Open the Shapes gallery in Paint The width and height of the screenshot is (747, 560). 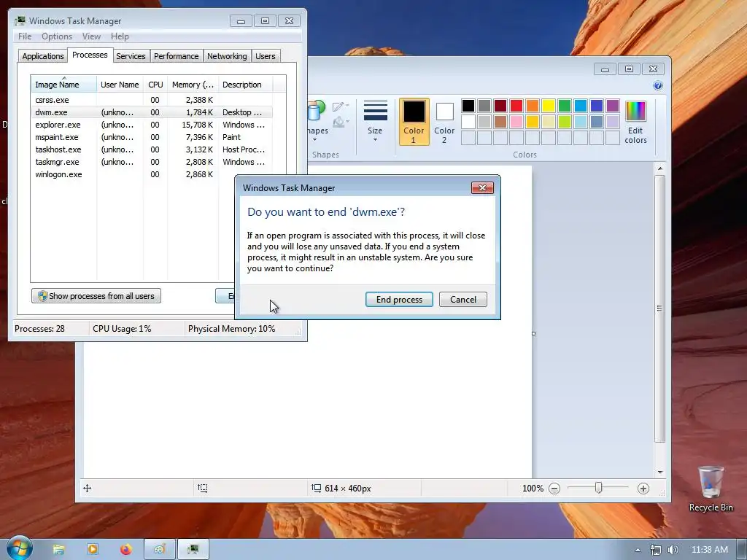317,122
